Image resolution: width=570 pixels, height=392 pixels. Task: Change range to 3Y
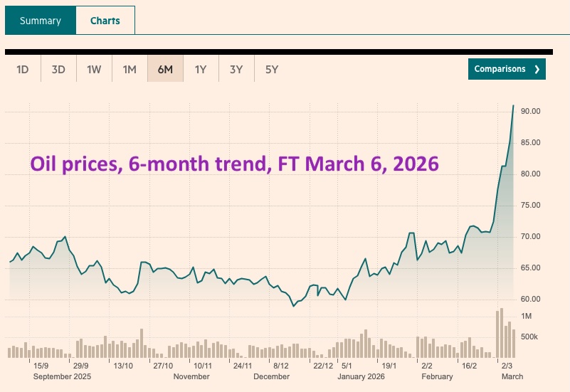pyautogui.click(x=236, y=69)
